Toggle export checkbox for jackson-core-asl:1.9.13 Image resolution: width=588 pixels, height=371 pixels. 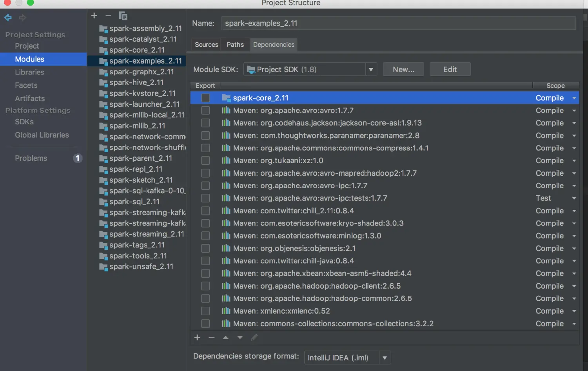(x=205, y=123)
